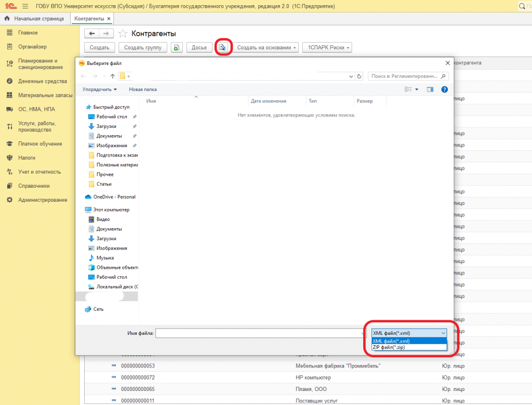Image resolution: width=532 pixels, height=405 pixels.
Task: Click Новая папка in the file dialog
Action: pyautogui.click(x=143, y=89)
